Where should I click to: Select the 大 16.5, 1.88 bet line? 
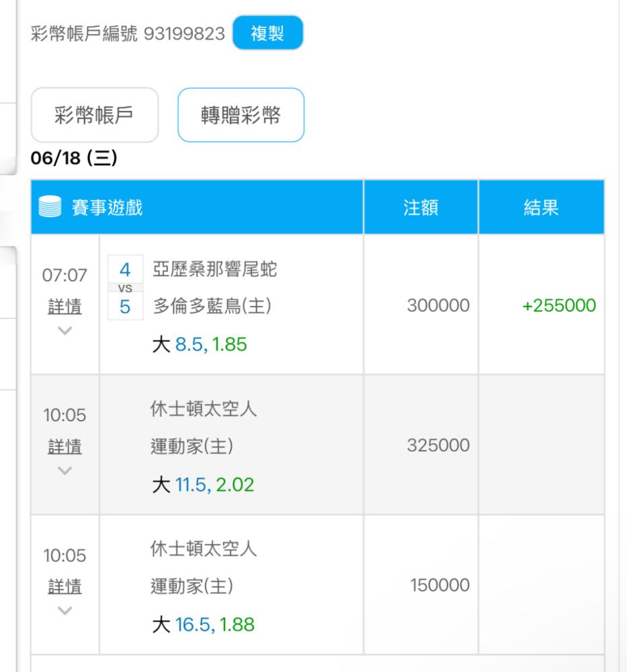pos(203,624)
